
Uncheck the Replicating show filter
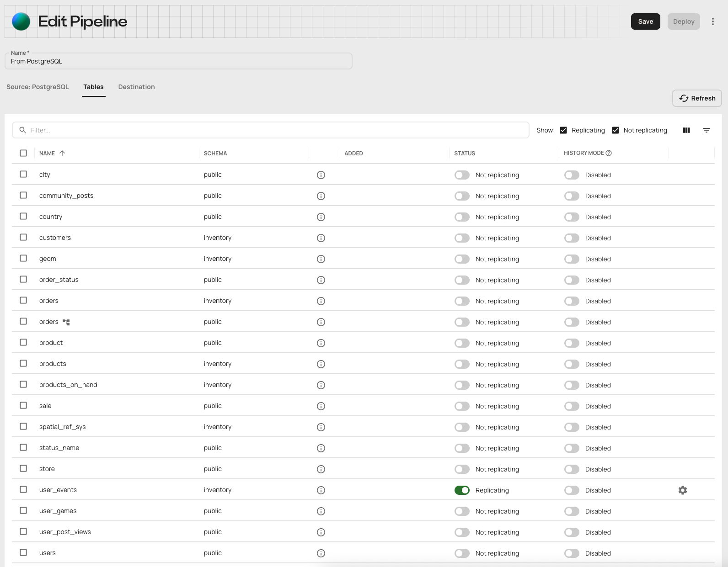(563, 130)
